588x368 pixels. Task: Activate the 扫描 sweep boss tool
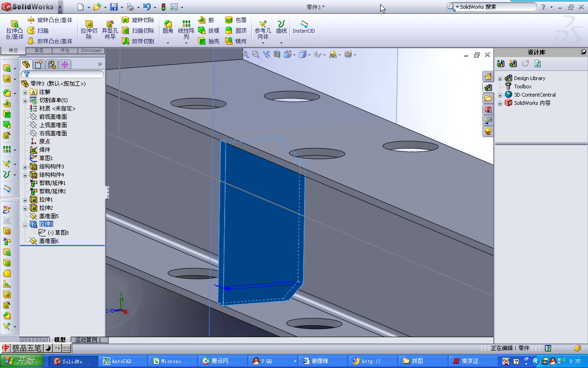(38, 31)
